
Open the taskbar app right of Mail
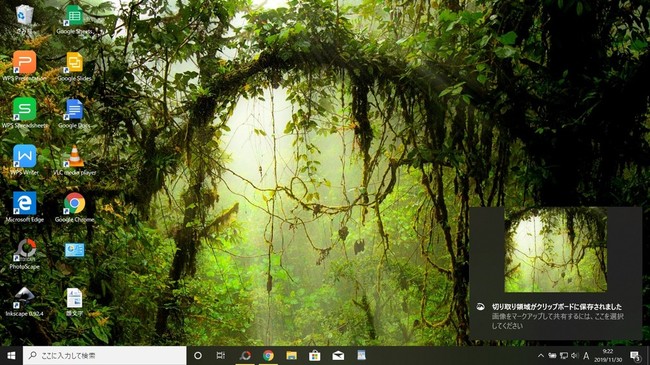tap(361, 355)
